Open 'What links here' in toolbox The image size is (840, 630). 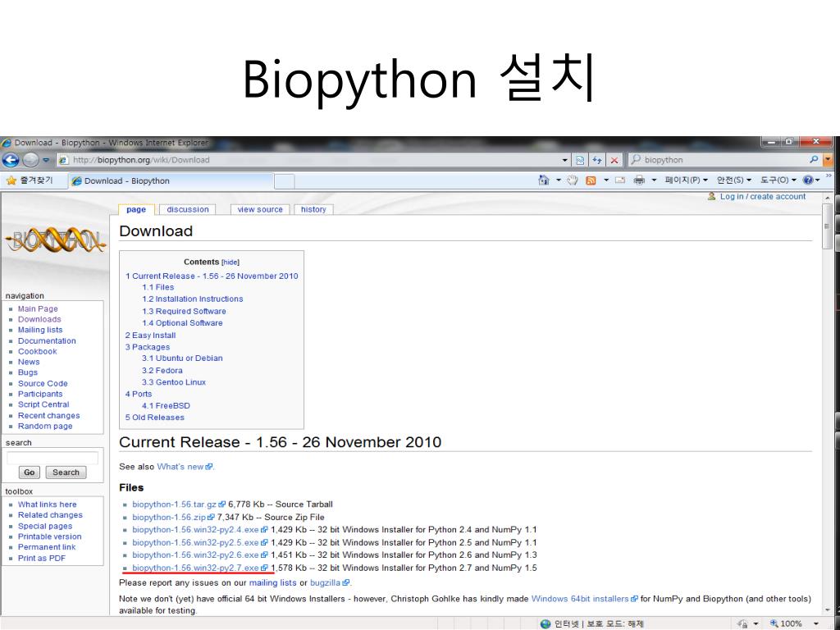click(47, 504)
